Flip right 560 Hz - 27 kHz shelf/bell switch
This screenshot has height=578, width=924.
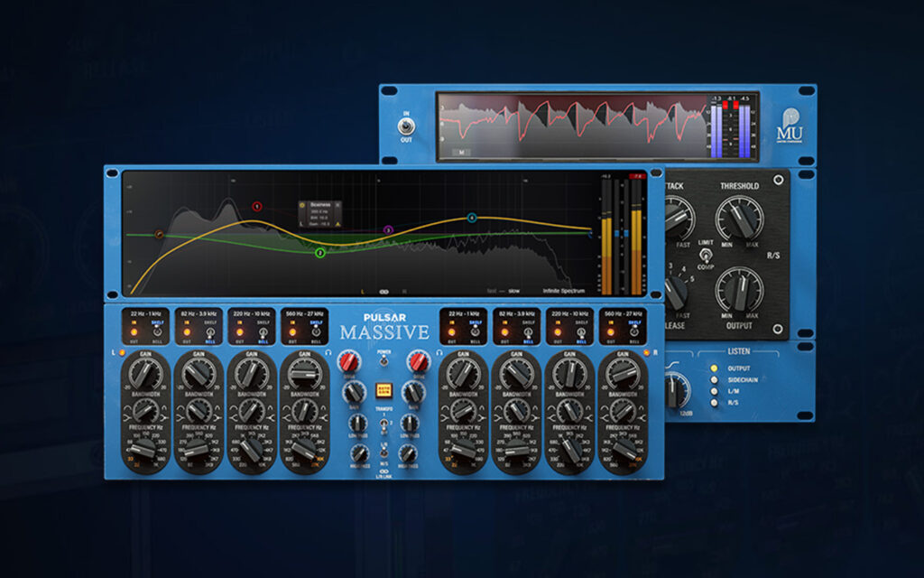point(634,332)
